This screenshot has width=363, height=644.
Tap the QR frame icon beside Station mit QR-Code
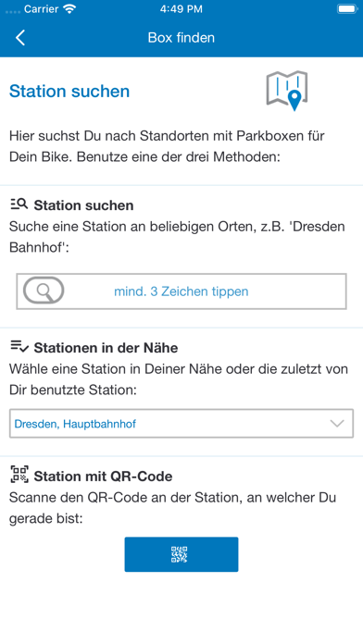pos(19,475)
